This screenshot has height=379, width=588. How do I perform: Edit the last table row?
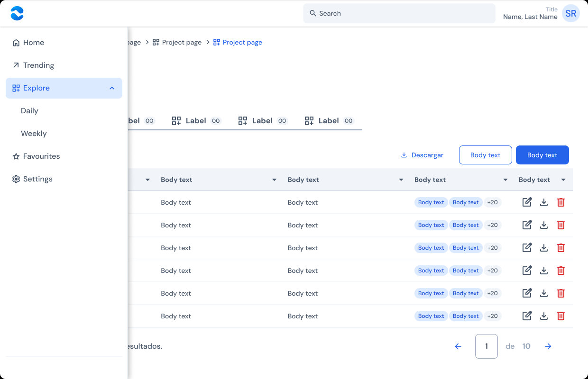(527, 316)
